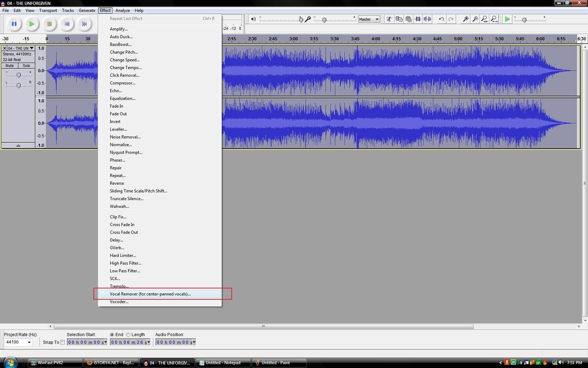Click the track gain slider handle
The image size is (588, 368).
click(x=19, y=75)
